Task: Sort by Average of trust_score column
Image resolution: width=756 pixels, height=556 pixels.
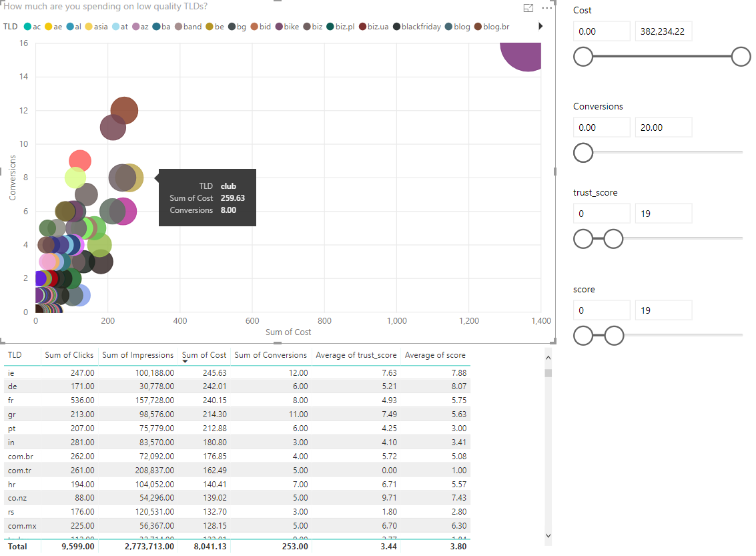Action: point(356,355)
